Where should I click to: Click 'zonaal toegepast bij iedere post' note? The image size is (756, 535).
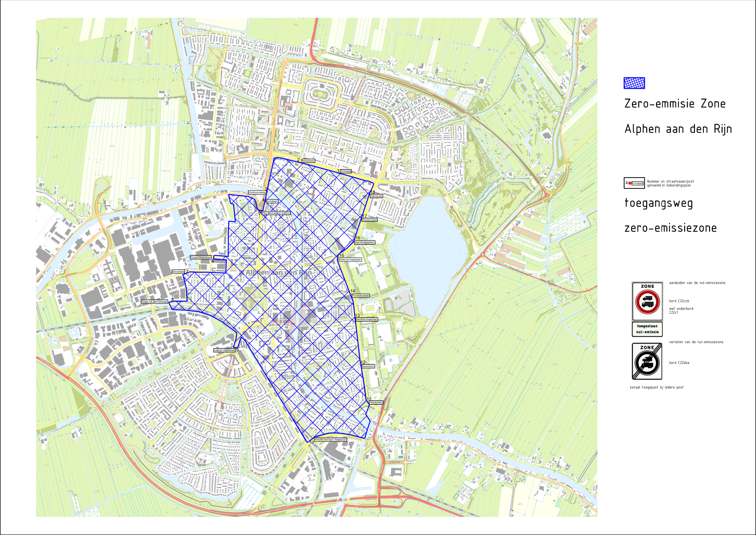(657, 387)
